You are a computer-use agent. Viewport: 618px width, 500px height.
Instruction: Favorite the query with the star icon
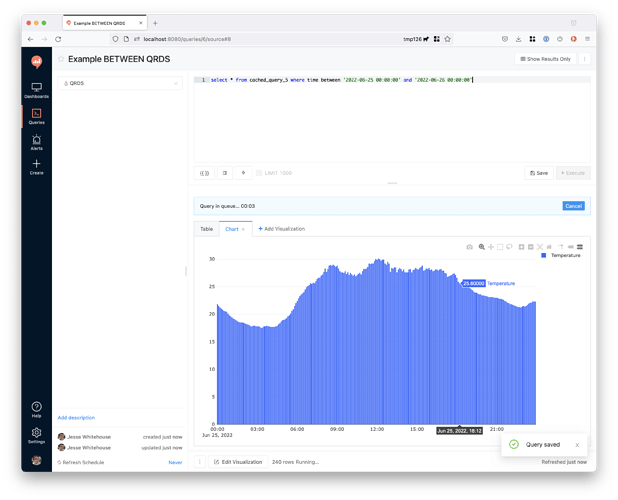point(61,59)
